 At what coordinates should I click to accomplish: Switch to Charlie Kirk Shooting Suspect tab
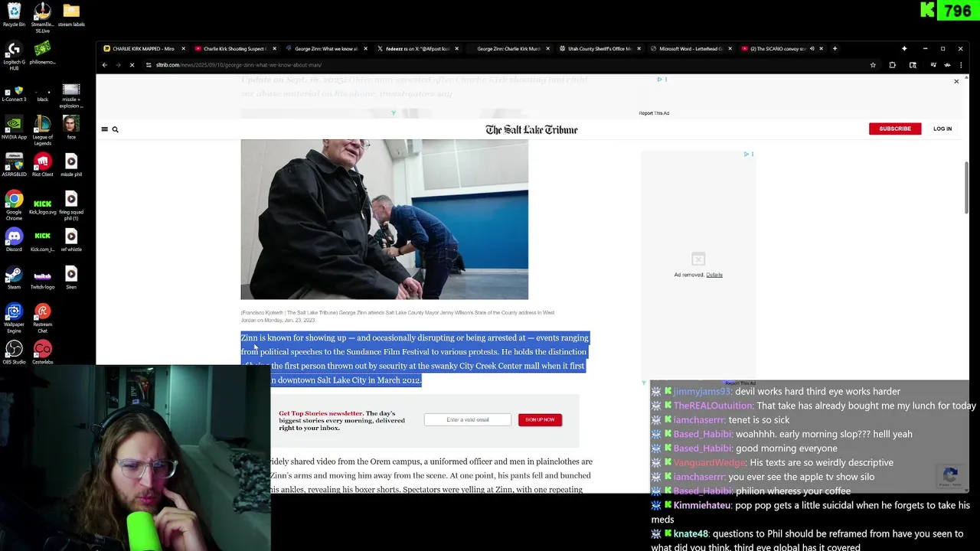point(234,48)
